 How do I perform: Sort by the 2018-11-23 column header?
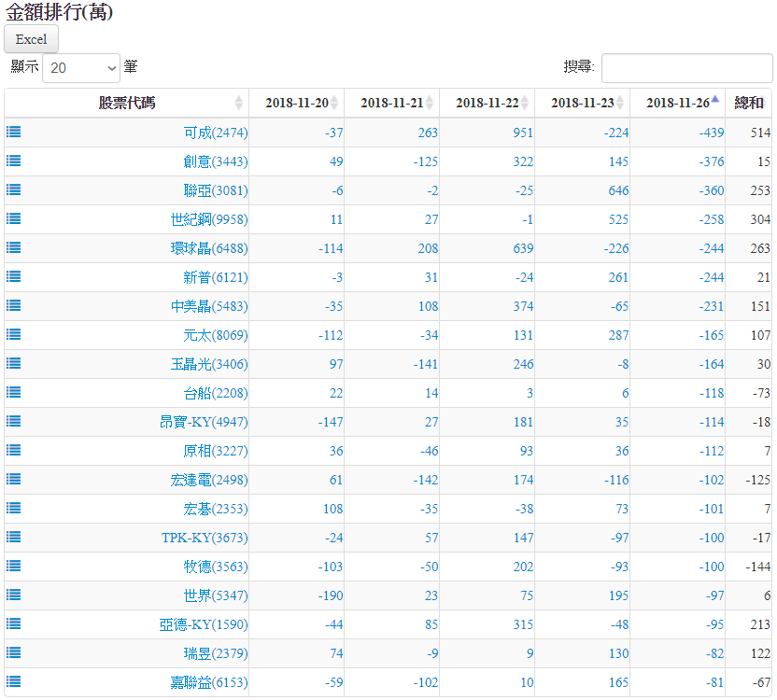tap(582, 103)
